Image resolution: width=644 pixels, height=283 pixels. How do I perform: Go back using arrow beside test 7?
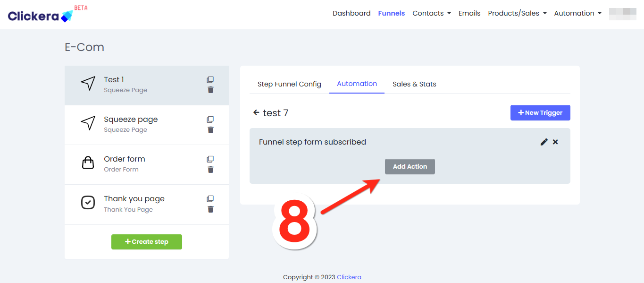tap(256, 112)
